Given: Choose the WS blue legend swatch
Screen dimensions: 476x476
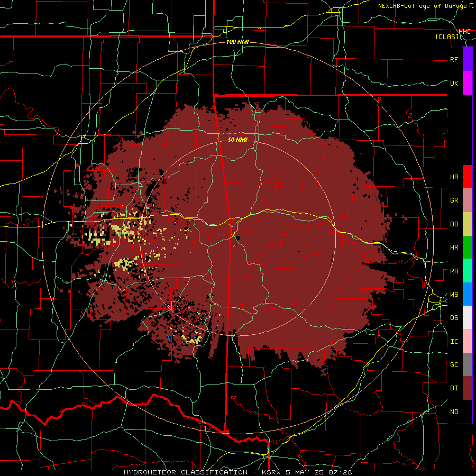Looking at the screenshot, I should pyautogui.click(x=467, y=294).
